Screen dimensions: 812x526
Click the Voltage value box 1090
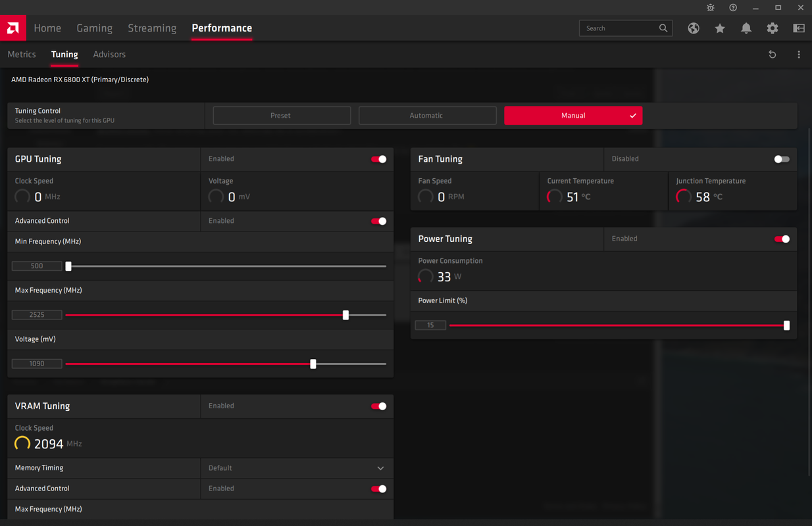37,364
